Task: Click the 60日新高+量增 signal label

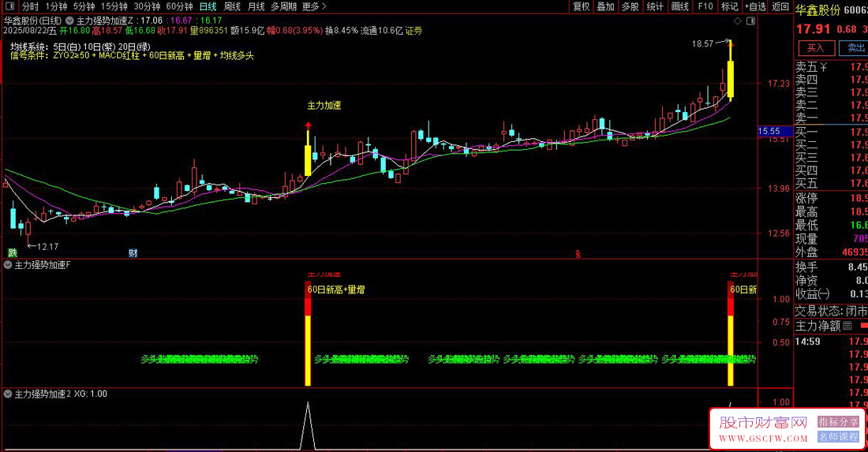Action: click(336, 290)
